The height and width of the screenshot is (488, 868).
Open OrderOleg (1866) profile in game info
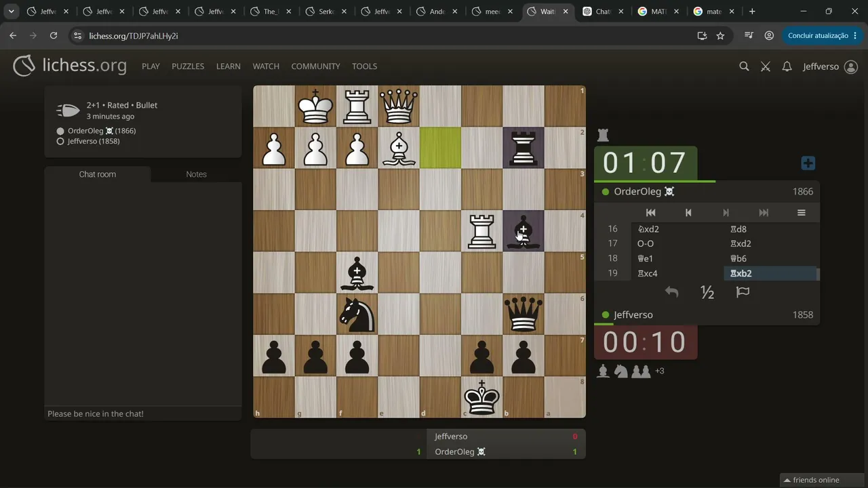102,131
